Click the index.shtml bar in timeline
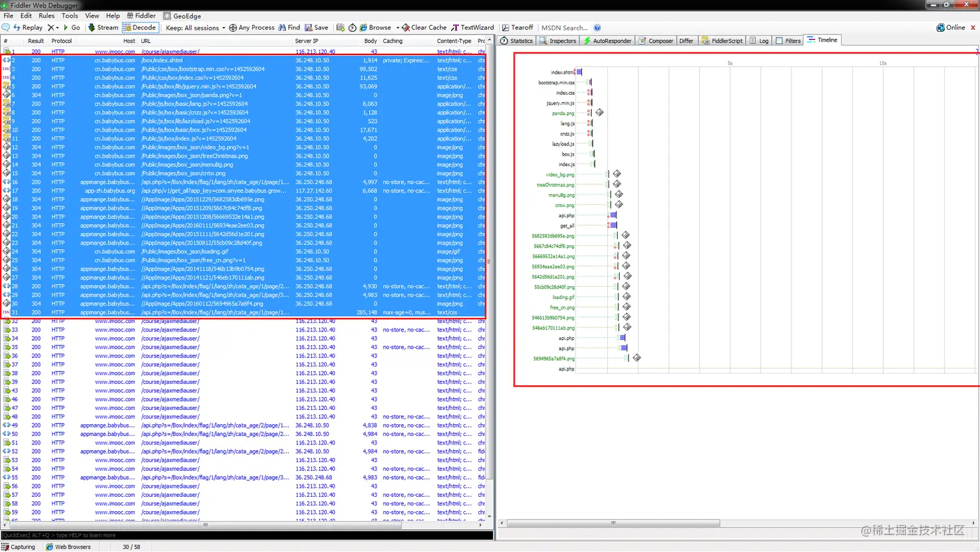The width and height of the screenshot is (980, 552). pos(579,72)
